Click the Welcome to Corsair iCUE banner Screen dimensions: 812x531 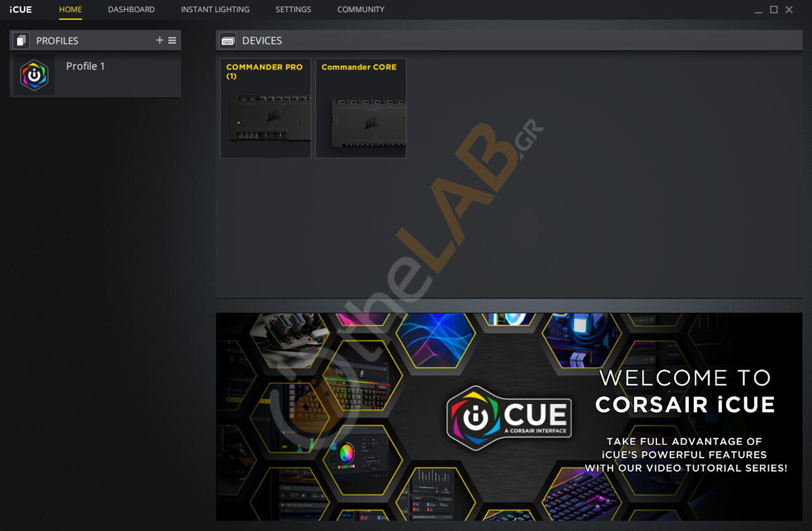tap(508, 416)
